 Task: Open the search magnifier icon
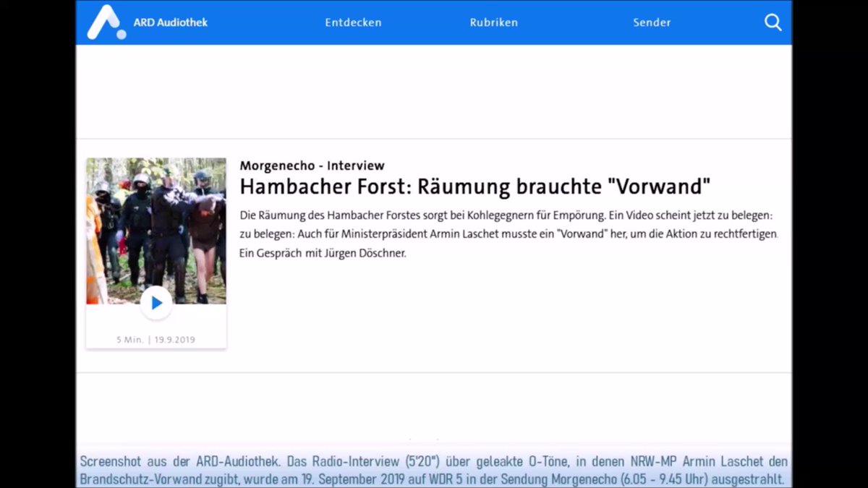pyautogui.click(x=773, y=22)
